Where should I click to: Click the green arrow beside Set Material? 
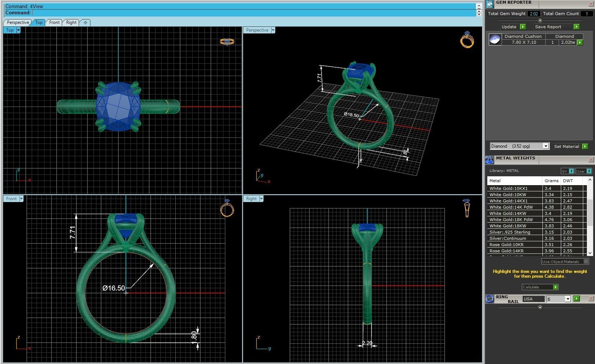585,146
